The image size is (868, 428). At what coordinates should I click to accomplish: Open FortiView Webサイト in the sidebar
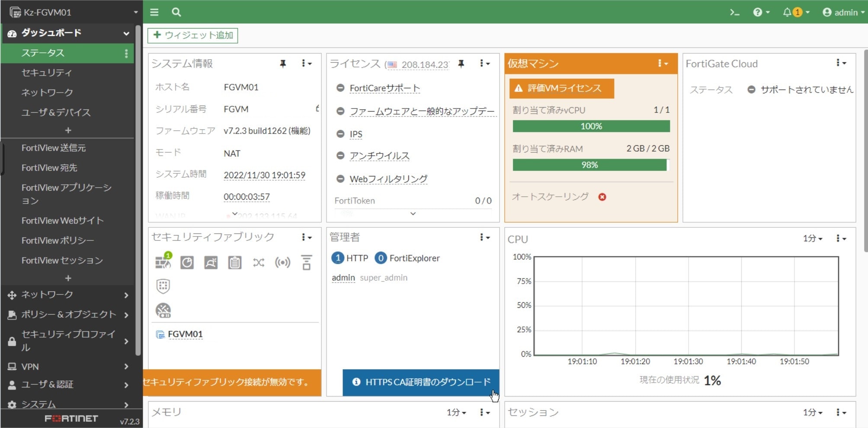point(62,220)
